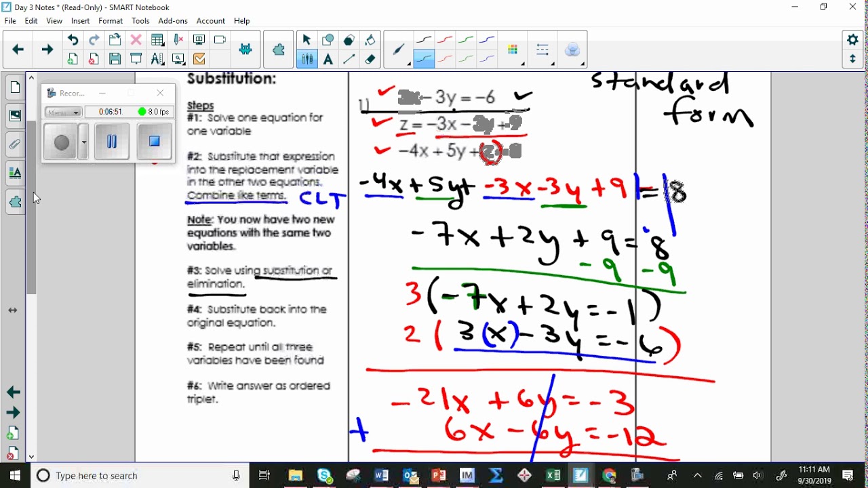This screenshot has width=868, height=488.
Task: Select the top black pen style
Action: (424, 40)
